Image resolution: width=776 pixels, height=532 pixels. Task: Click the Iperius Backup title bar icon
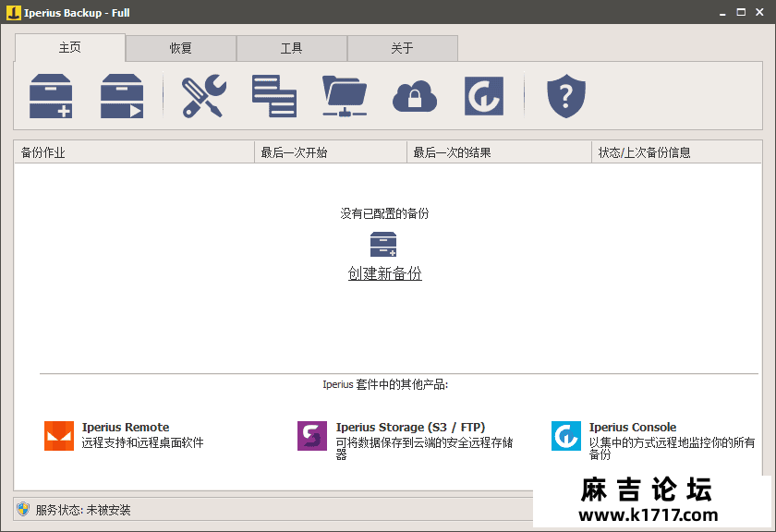13,12
